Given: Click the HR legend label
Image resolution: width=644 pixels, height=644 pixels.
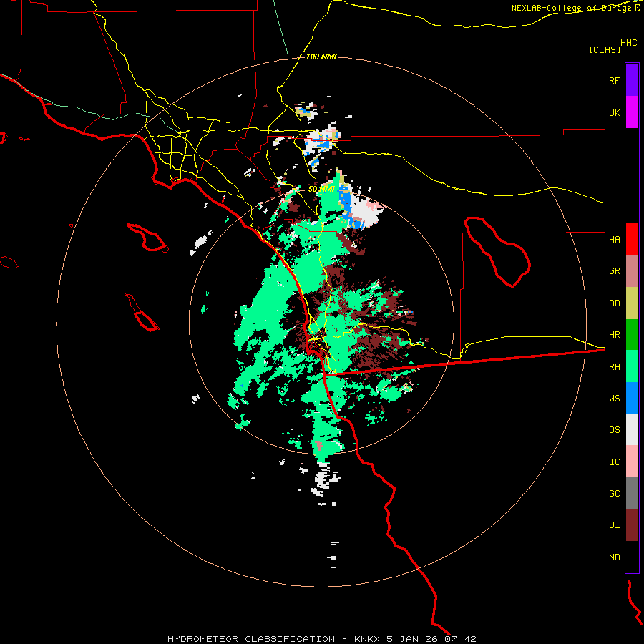Looking at the screenshot, I should pos(614,335).
